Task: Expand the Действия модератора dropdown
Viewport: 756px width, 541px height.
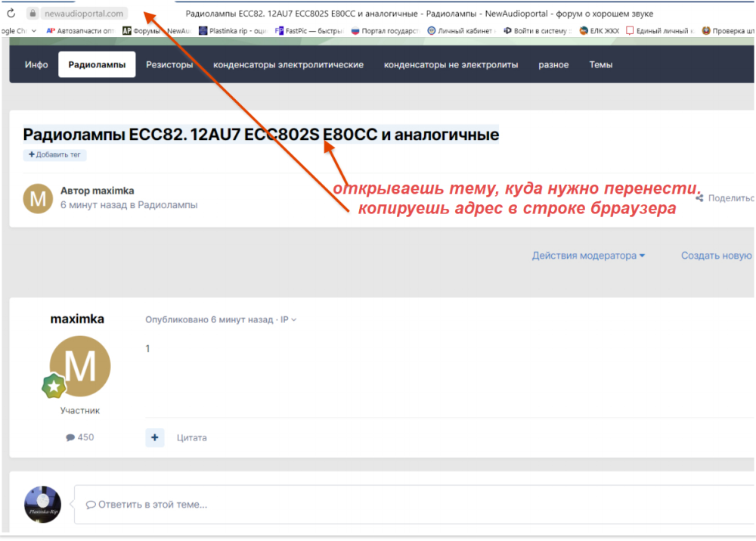Action: [588, 256]
